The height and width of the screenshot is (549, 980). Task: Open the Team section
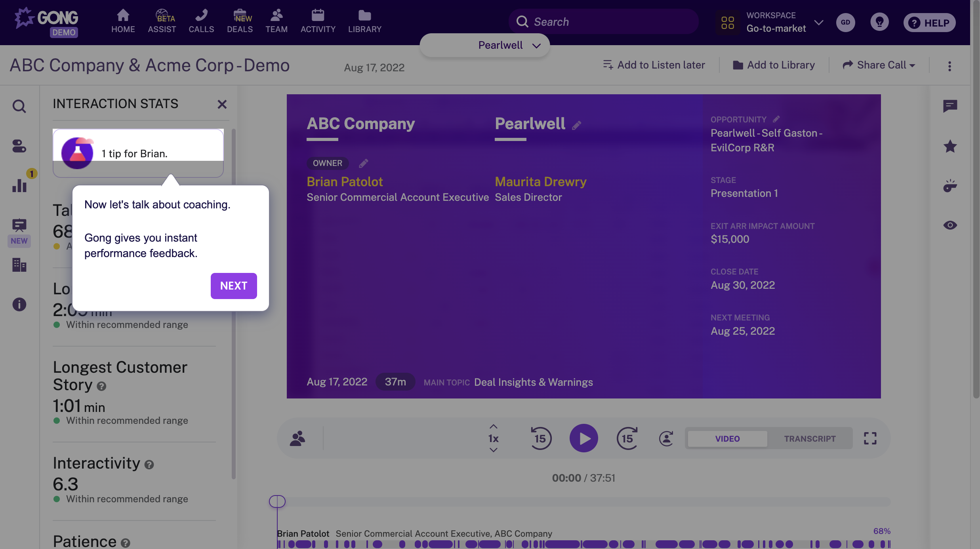pos(276,21)
